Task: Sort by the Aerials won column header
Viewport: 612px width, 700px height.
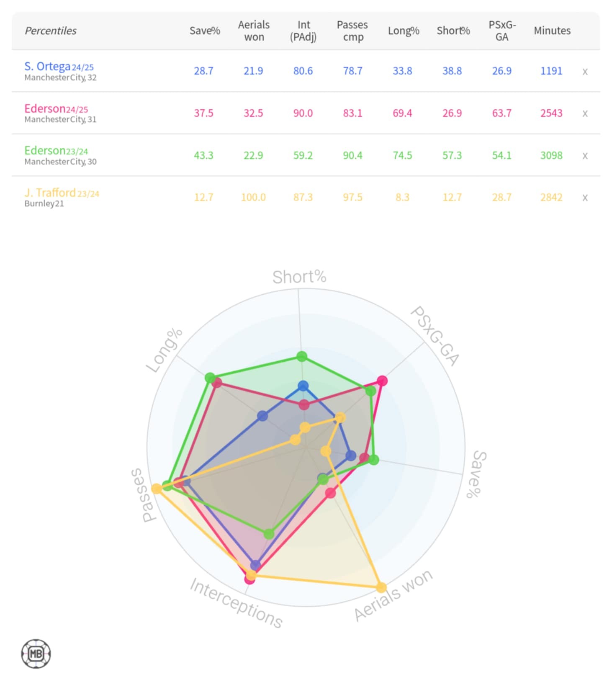Action: click(254, 31)
